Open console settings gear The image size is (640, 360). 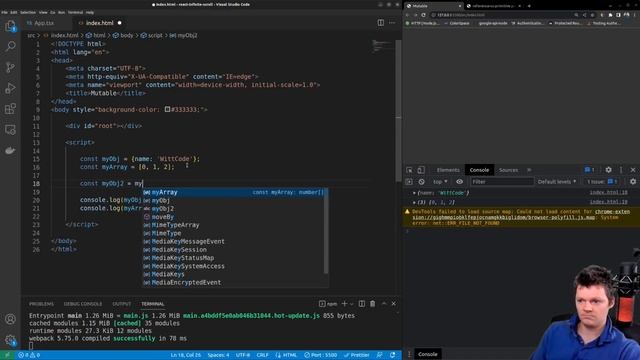coord(633,182)
